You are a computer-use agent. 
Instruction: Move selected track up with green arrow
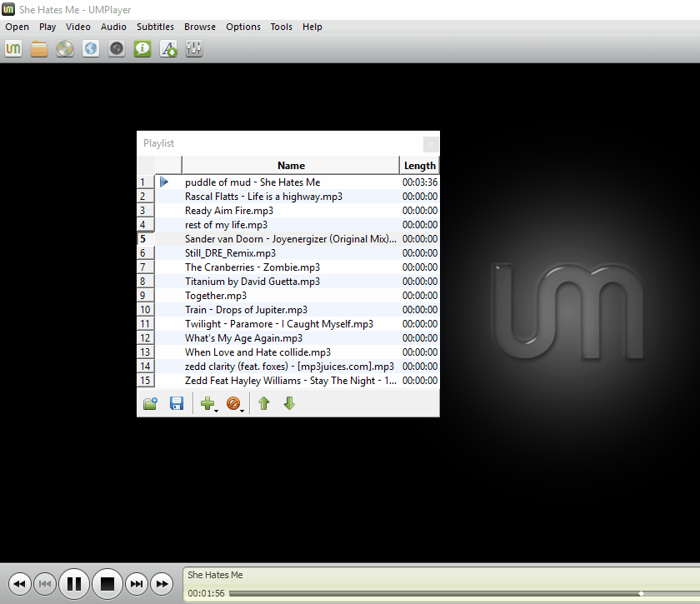[x=264, y=403]
